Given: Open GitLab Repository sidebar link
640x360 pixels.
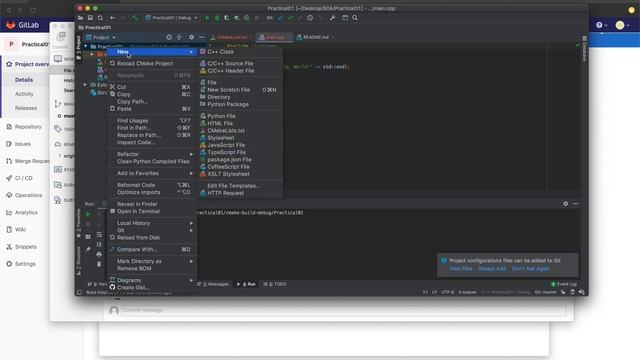Looking at the screenshot, I should pyautogui.click(x=28, y=127).
